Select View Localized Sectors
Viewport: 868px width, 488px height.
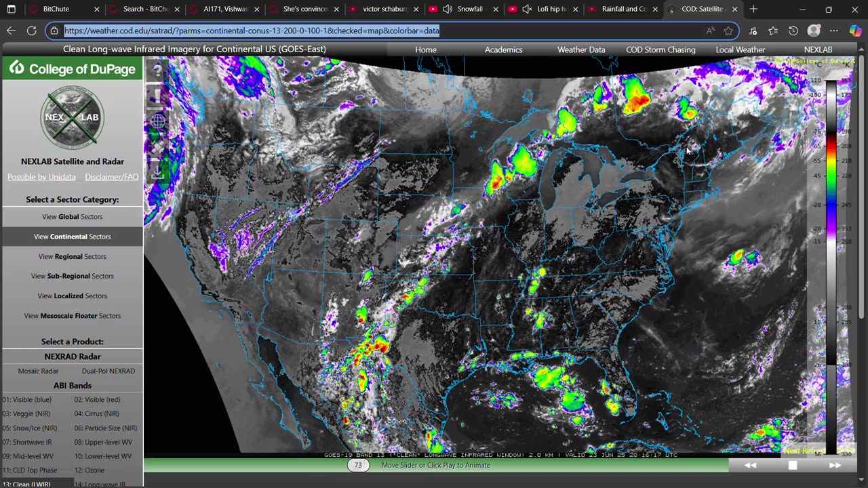pyautogui.click(x=73, y=296)
